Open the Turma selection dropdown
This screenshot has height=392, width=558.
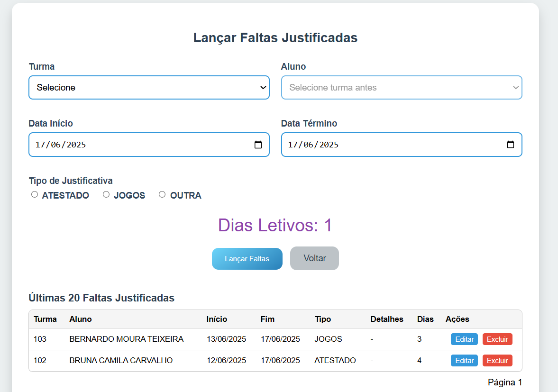(149, 87)
